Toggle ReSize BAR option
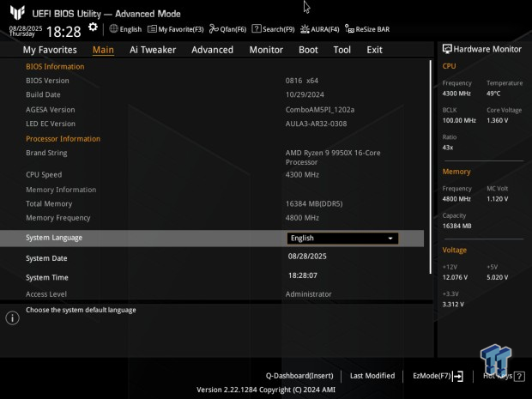The image size is (532, 399). (x=367, y=29)
